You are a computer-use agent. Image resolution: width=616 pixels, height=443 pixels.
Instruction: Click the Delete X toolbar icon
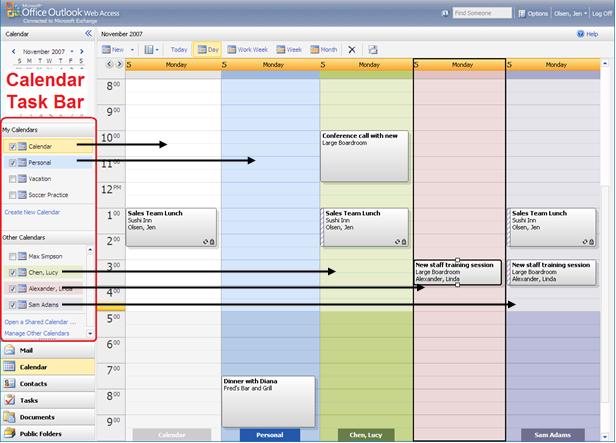pyautogui.click(x=352, y=50)
